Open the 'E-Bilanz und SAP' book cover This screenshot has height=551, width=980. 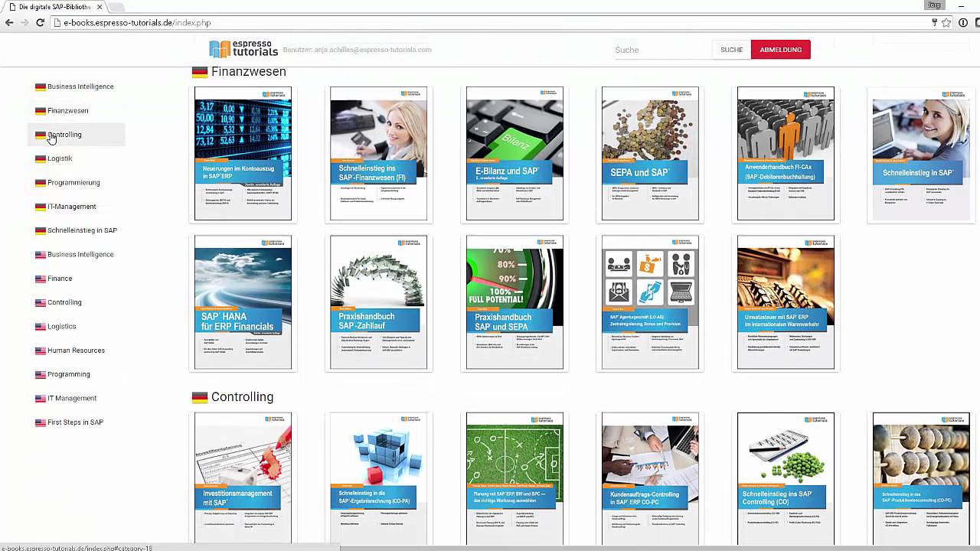click(514, 153)
